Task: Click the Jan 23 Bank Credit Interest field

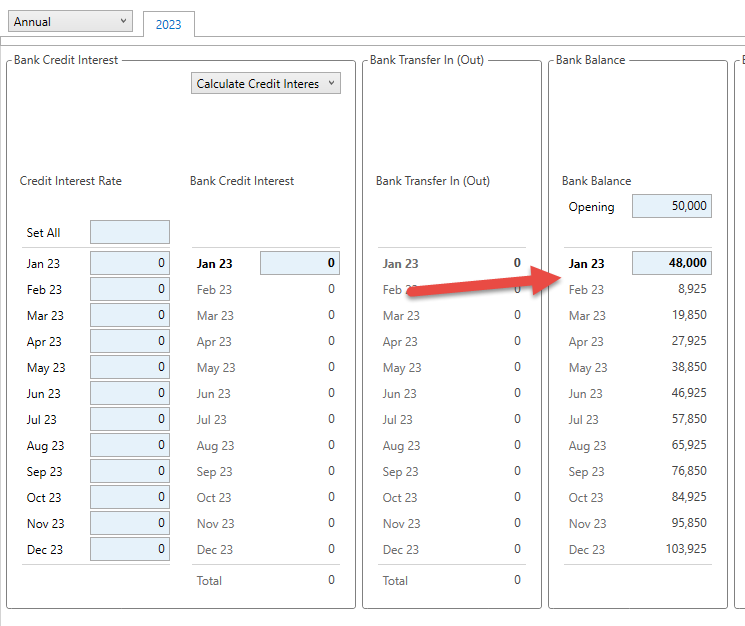Action: [x=299, y=264]
